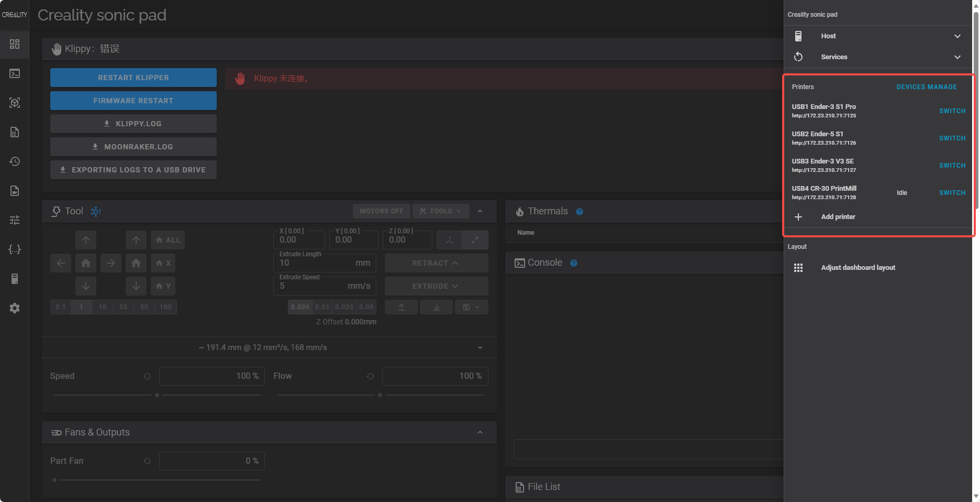980x502 pixels.
Task: Collapse the Tool panel
Action: 480,211
